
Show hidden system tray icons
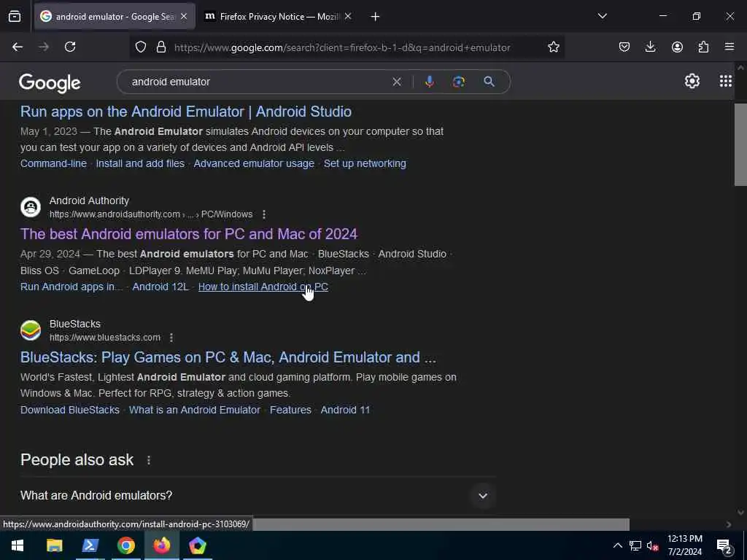617,545
